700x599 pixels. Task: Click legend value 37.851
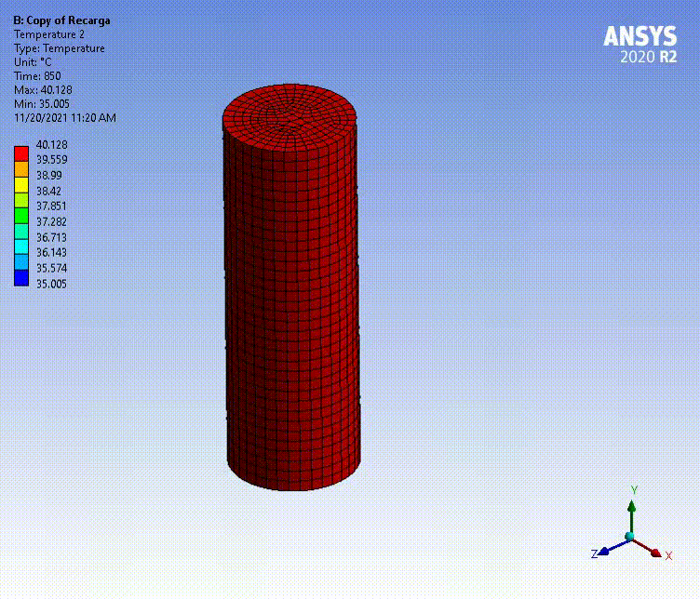pos(51,206)
